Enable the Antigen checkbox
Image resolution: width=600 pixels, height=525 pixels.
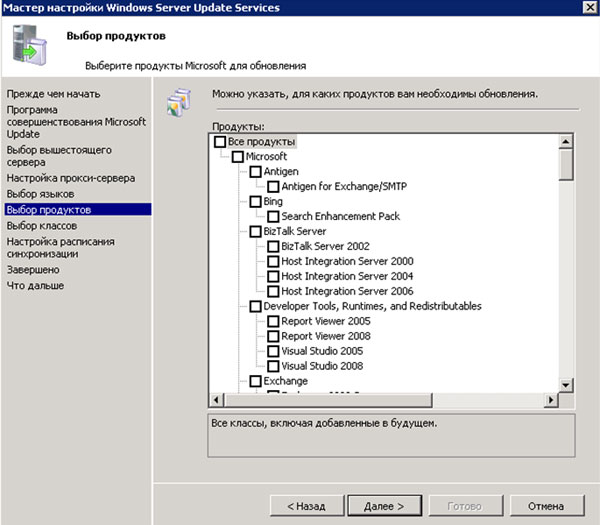click(255, 171)
